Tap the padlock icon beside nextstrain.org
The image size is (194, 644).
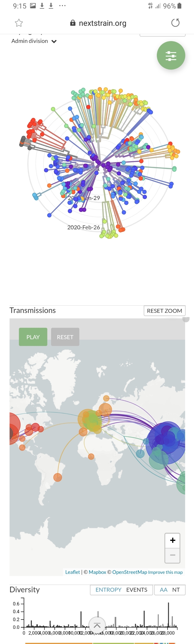click(x=73, y=23)
